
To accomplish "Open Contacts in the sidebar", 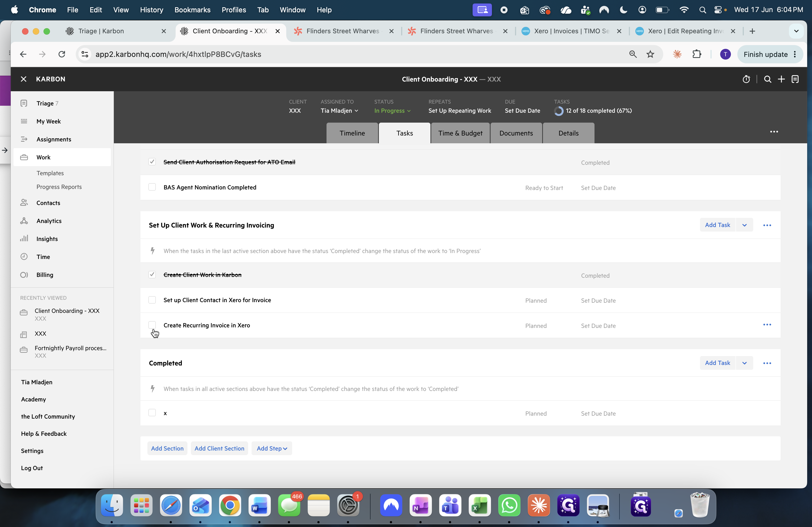I will pos(62,203).
